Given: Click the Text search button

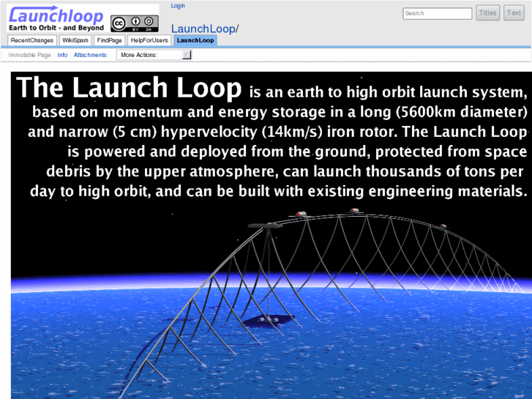Looking at the screenshot, I should click(514, 13).
